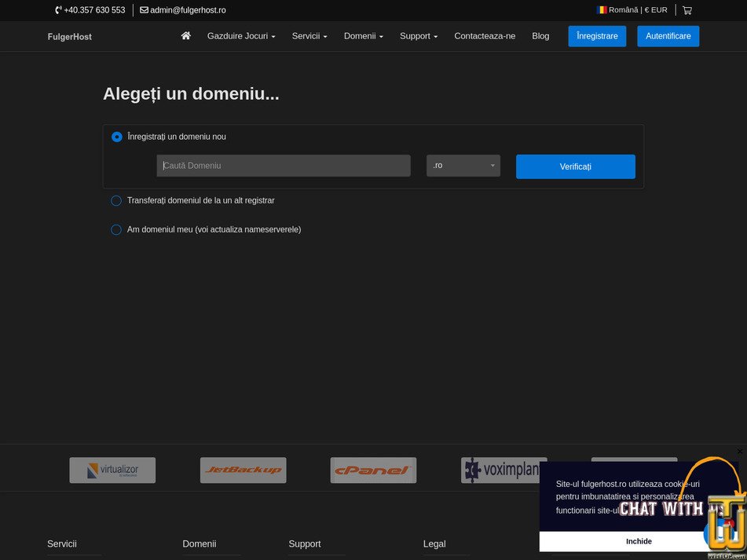Select the 'Transferați domeniul de la un alt registrar' option
The height and width of the screenshot is (560, 747).
116,200
